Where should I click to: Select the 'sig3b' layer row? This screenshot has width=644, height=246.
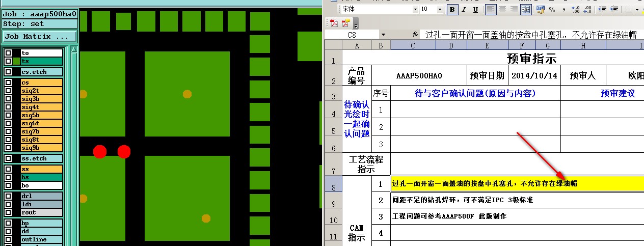41,99
